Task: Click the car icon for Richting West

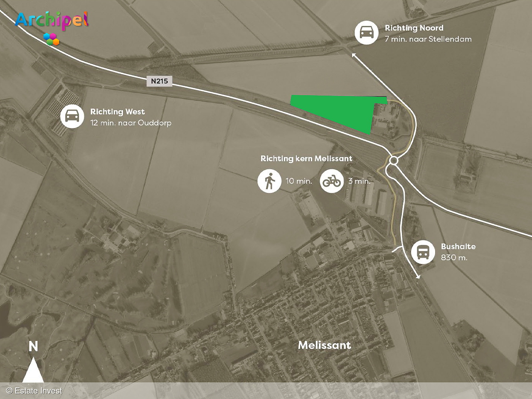Action: click(x=72, y=116)
